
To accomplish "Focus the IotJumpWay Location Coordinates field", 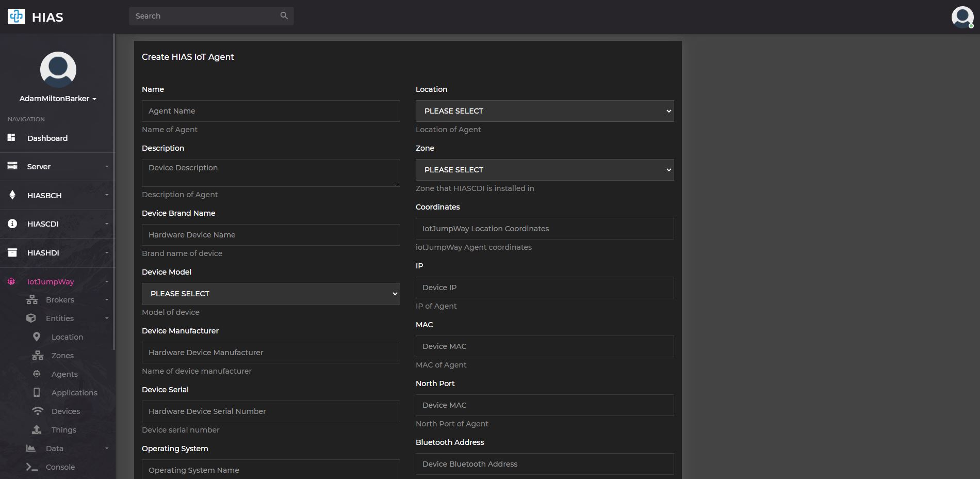I will point(545,229).
